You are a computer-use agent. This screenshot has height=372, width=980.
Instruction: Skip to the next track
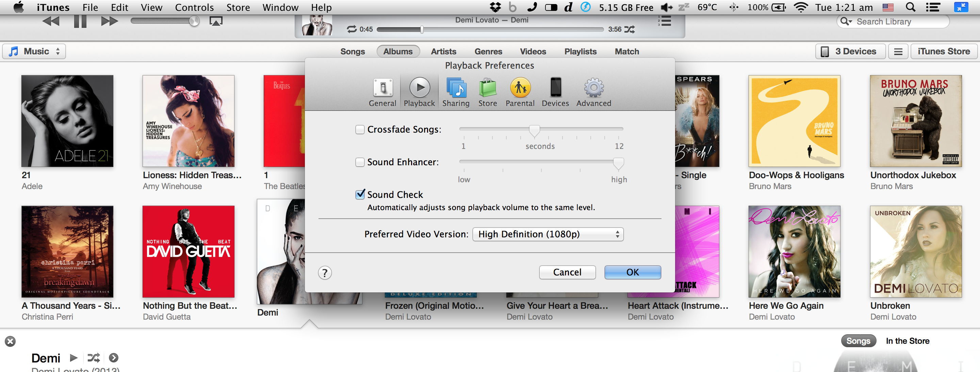coord(110,21)
